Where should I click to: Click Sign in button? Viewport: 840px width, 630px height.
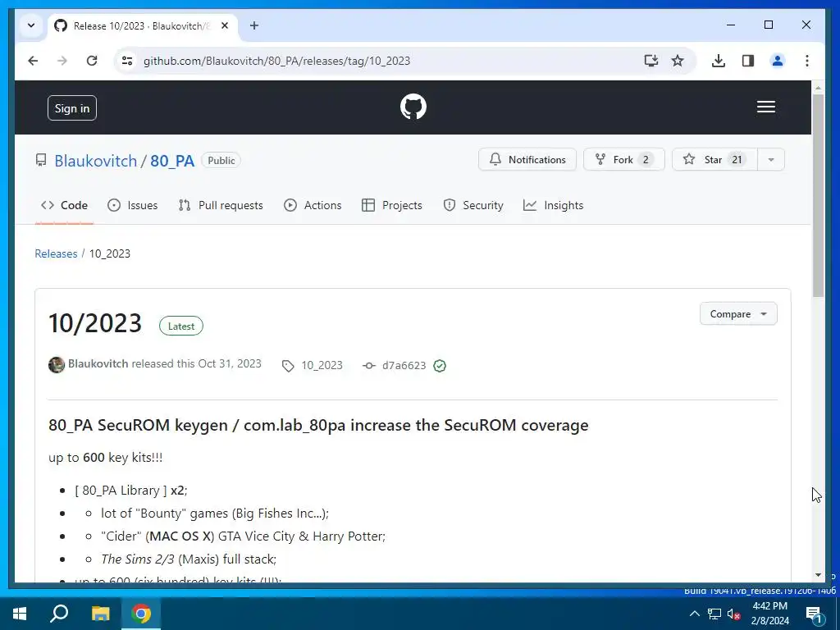(x=72, y=108)
